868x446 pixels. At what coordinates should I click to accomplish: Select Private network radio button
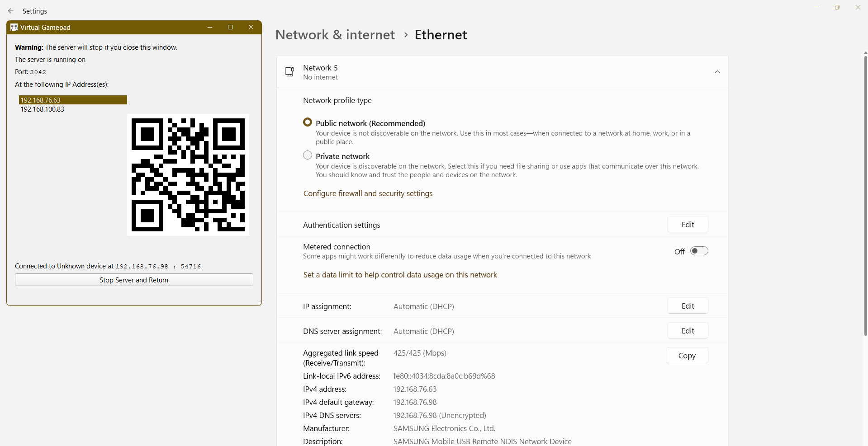[308, 155]
